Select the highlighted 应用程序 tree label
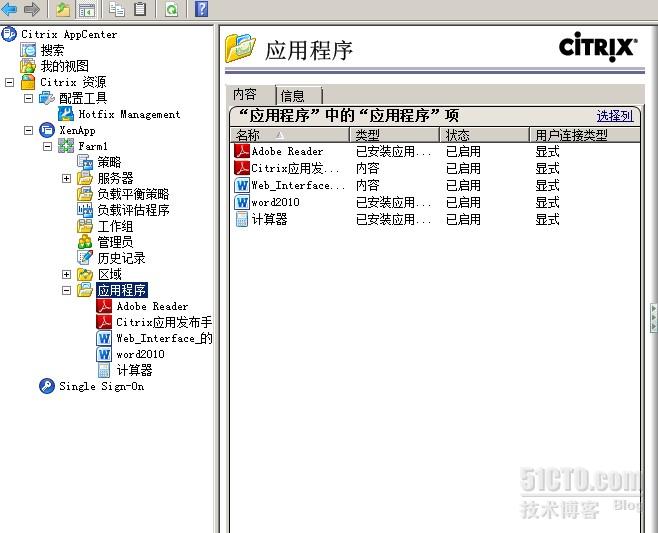 click(122, 290)
